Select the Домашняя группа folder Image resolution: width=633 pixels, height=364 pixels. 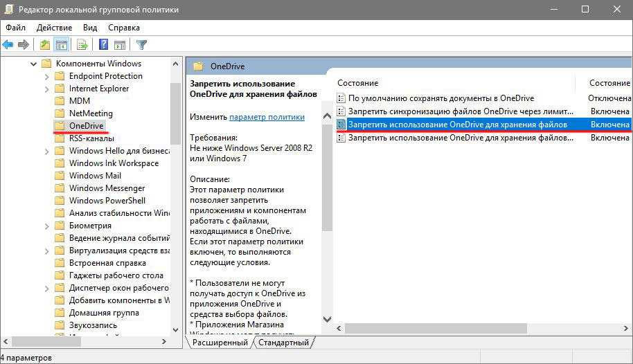104,312
